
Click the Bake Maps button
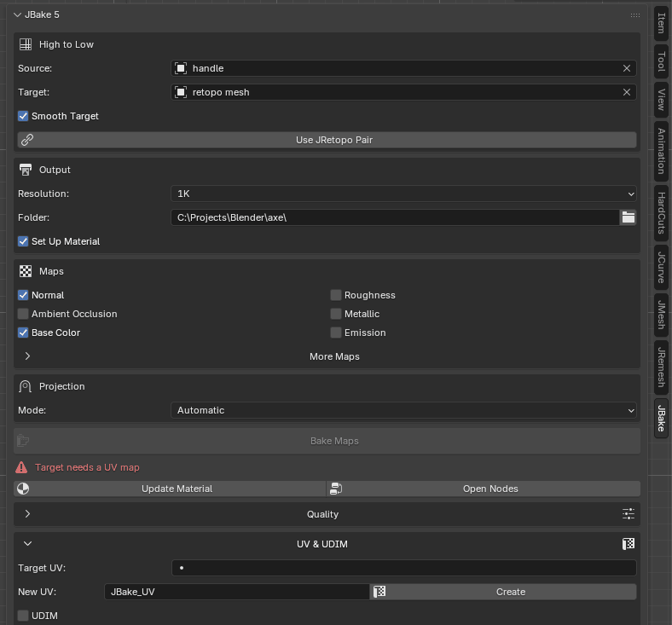(327, 441)
